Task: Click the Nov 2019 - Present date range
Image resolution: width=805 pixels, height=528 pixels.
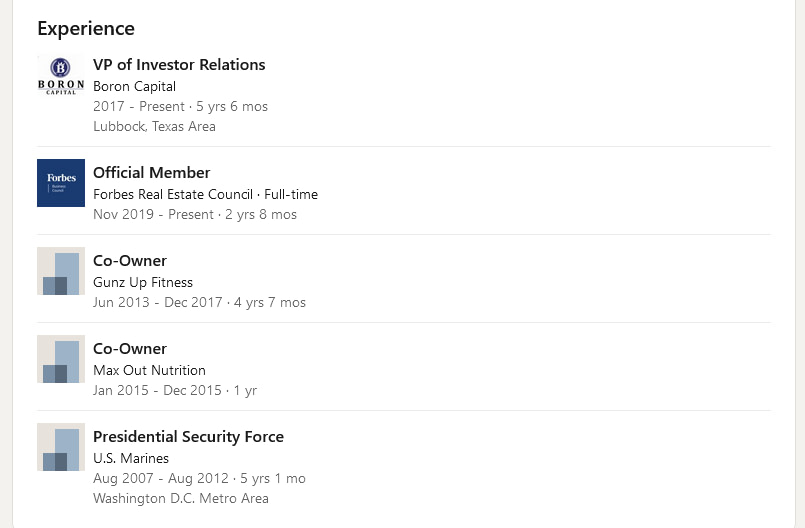Action: (153, 214)
